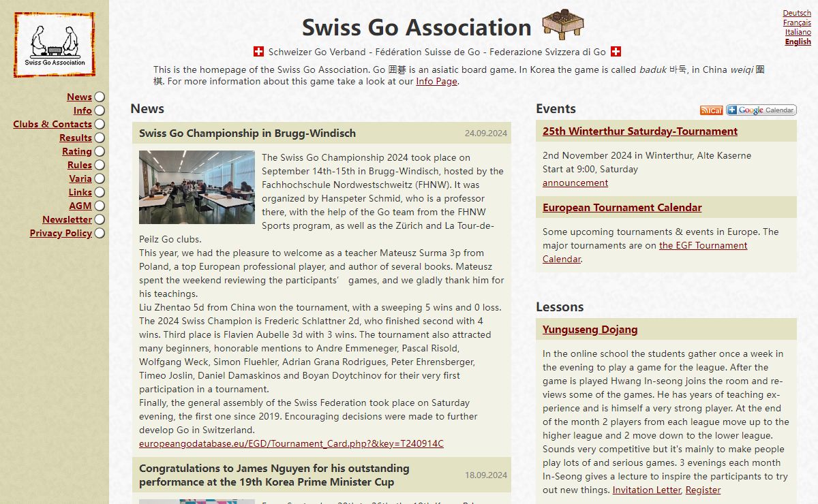Open the tournament announcement link

tap(575, 183)
